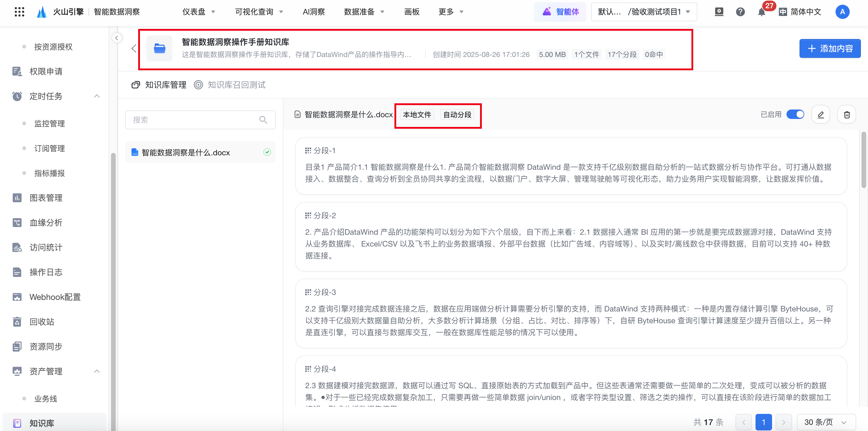868x431 pixels.
Task: Click the back arrow beside knowledge base title
Action: 134,48
